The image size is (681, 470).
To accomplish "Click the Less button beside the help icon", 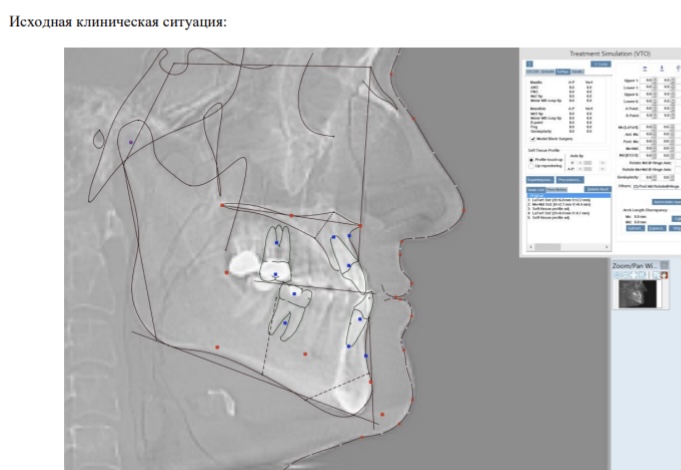I will pyautogui.click(x=601, y=64).
